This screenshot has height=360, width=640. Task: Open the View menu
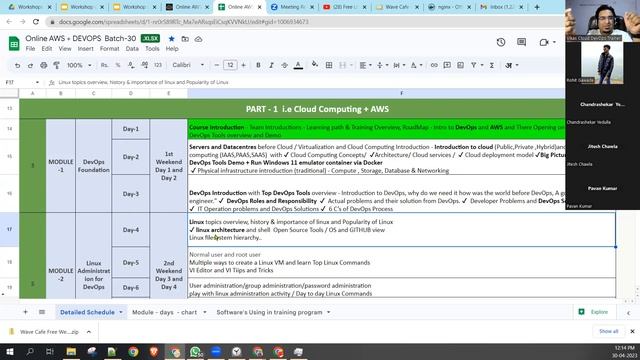[x=65, y=49]
